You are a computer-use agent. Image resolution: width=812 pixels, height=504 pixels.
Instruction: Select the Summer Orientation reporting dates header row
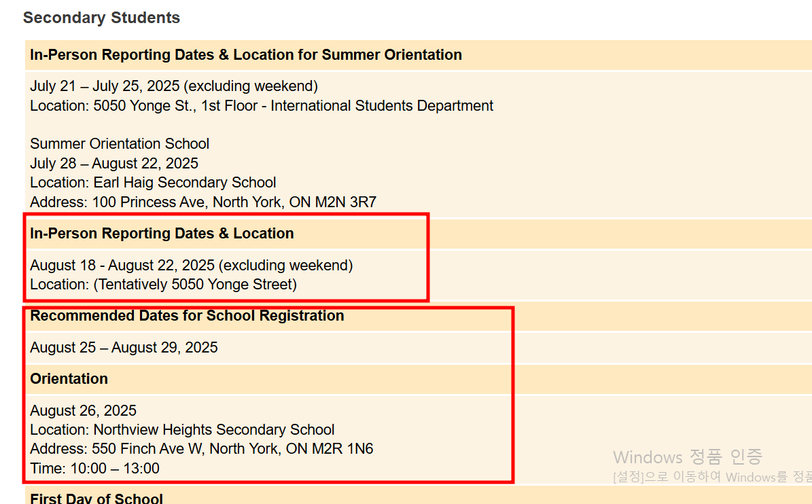[x=245, y=55]
